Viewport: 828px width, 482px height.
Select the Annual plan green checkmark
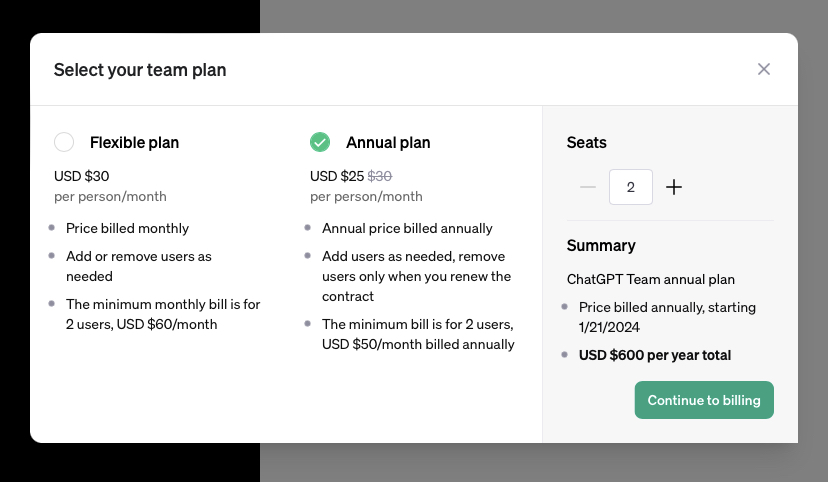pyautogui.click(x=320, y=142)
